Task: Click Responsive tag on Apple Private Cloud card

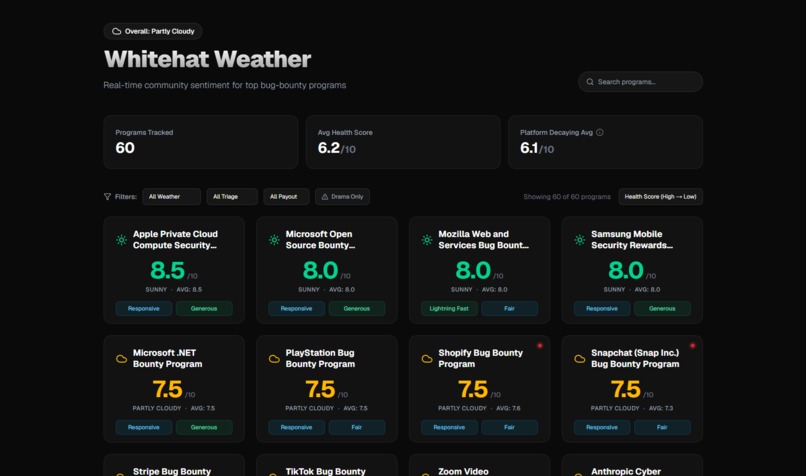Action: coord(143,308)
